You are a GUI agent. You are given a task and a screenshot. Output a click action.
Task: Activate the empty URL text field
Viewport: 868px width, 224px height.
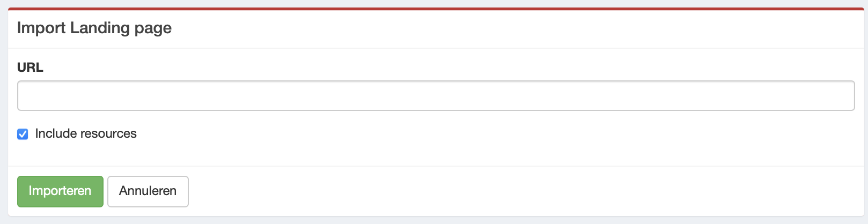click(x=436, y=96)
